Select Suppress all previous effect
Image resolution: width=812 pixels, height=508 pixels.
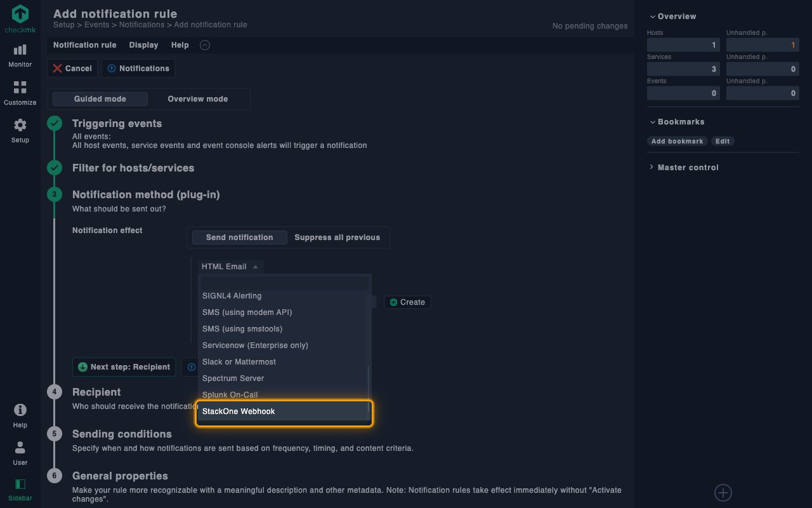point(337,237)
